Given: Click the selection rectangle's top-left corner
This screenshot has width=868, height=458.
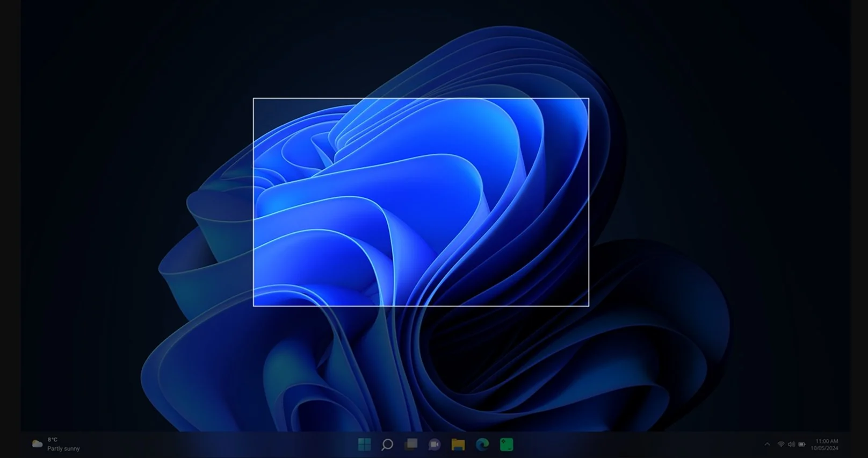Looking at the screenshot, I should [254, 98].
